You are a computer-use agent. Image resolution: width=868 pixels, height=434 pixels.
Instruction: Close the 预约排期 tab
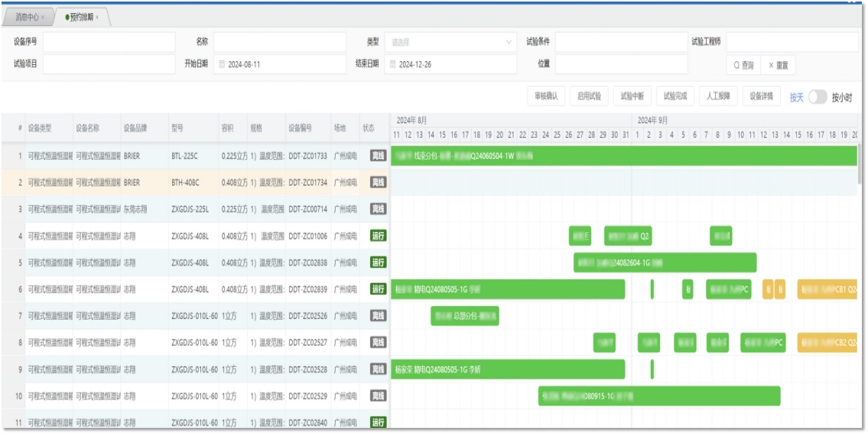point(97,18)
